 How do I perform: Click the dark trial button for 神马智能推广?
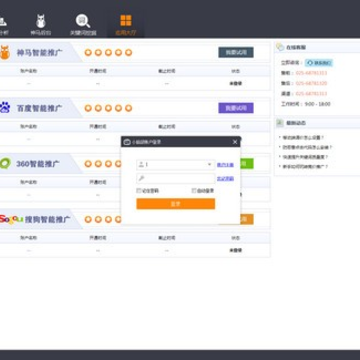pyautogui.click(x=236, y=52)
